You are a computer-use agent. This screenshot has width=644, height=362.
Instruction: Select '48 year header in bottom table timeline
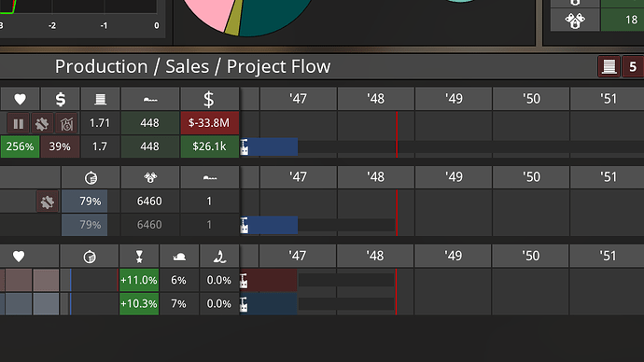(375, 257)
